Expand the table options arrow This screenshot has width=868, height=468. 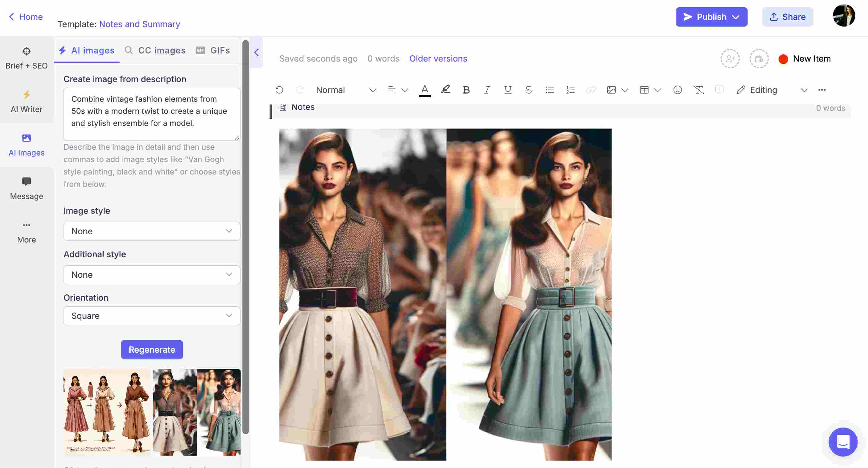[657, 90]
